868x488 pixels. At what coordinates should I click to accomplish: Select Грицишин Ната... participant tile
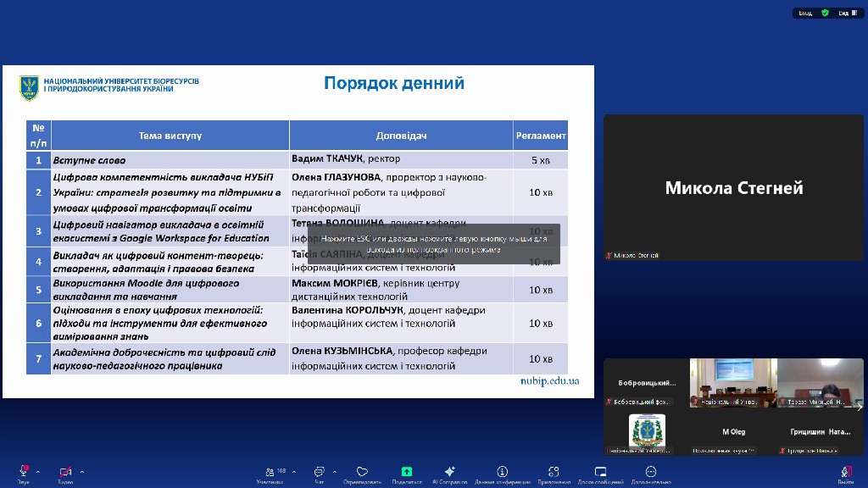(x=821, y=431)
